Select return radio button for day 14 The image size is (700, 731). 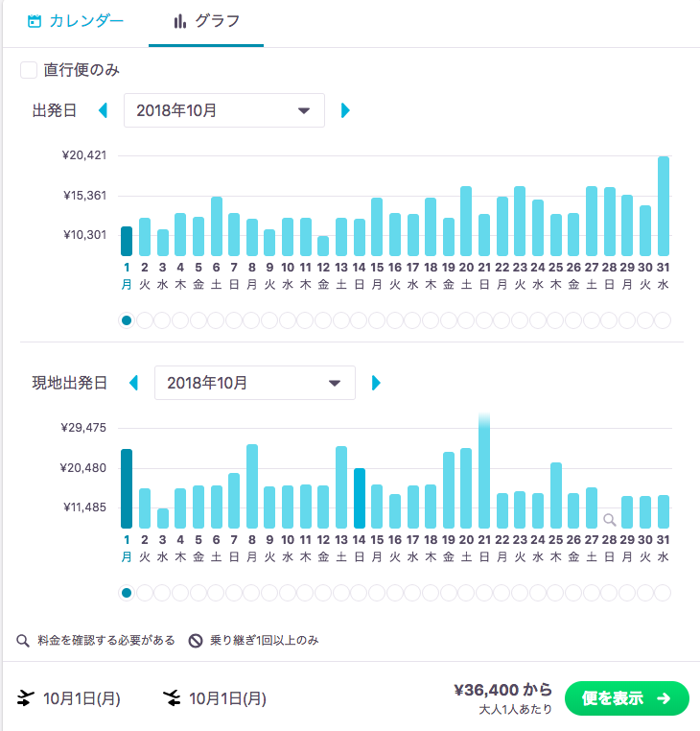[359, 593]
